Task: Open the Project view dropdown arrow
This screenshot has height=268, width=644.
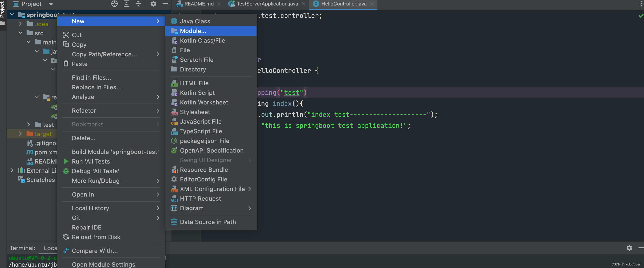Action: point(51,4)
